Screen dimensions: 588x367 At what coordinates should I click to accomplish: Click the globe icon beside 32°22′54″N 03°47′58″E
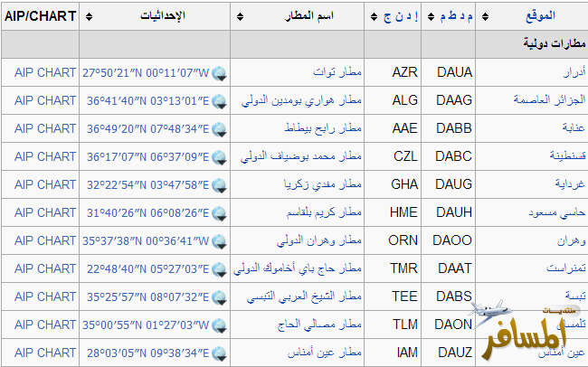(219, 185)
